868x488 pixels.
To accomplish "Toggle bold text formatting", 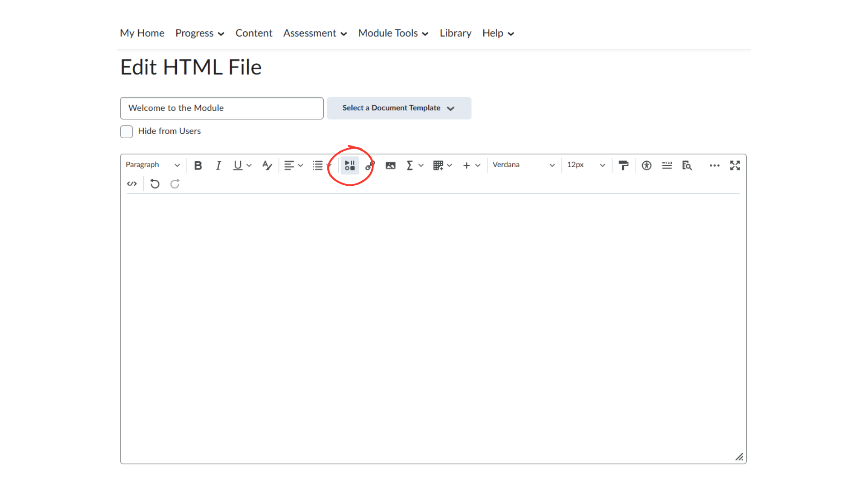I will pyautogui.click(x=198, y=165).
